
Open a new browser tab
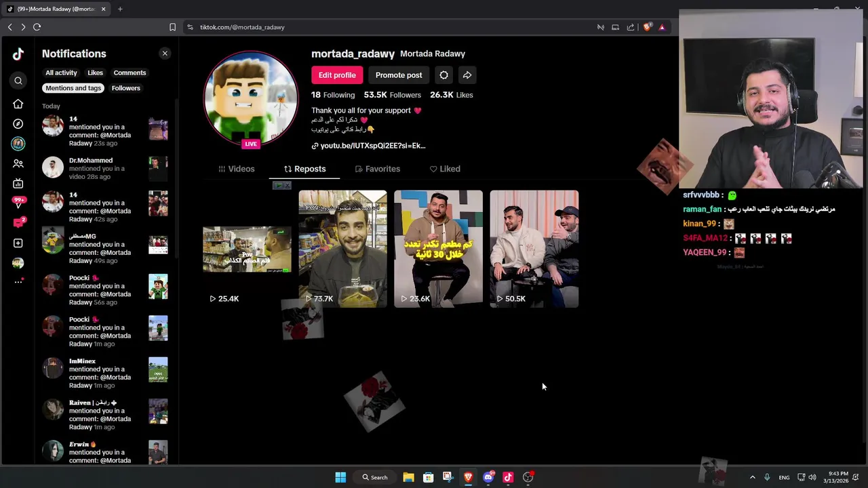pos(120,9)
